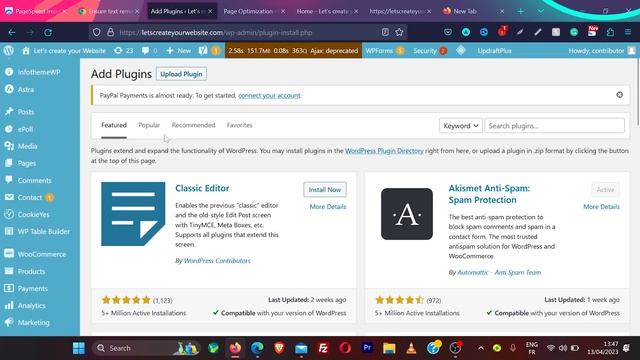Open Windows Start menu

pos(79,348)
